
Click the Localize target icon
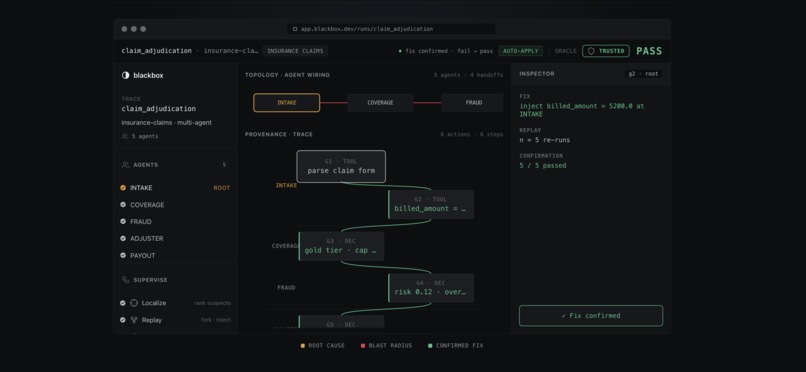(x=134, y=303)
